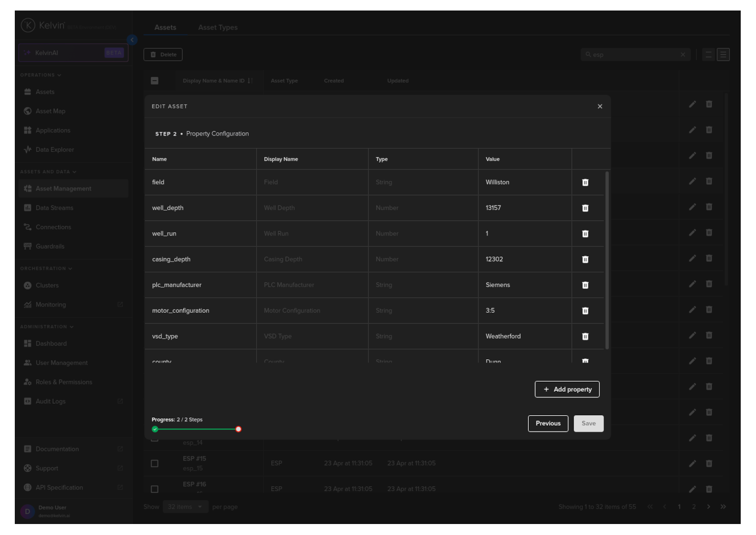Open Data Streams in sidebar
Screen dimensions: 756x535
click(54, 208)
